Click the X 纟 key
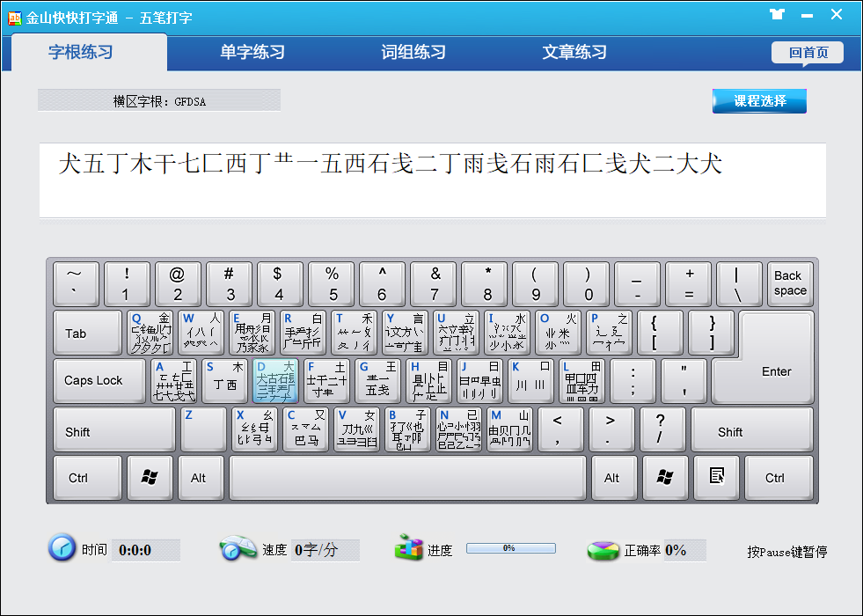 (255, 429)
